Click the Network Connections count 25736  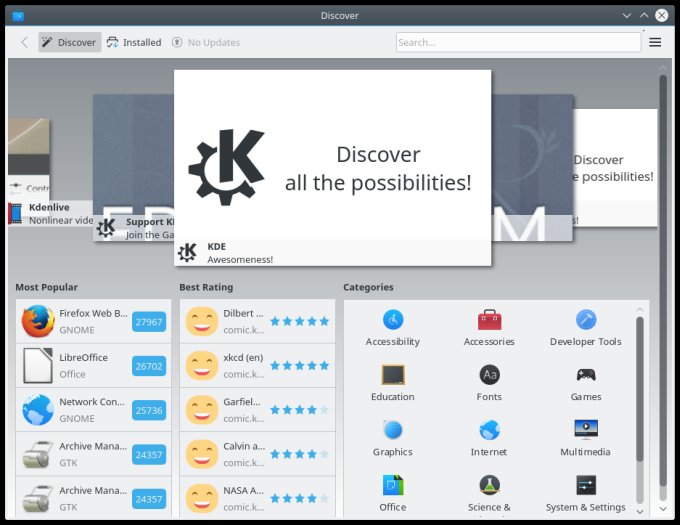(149, 410)
